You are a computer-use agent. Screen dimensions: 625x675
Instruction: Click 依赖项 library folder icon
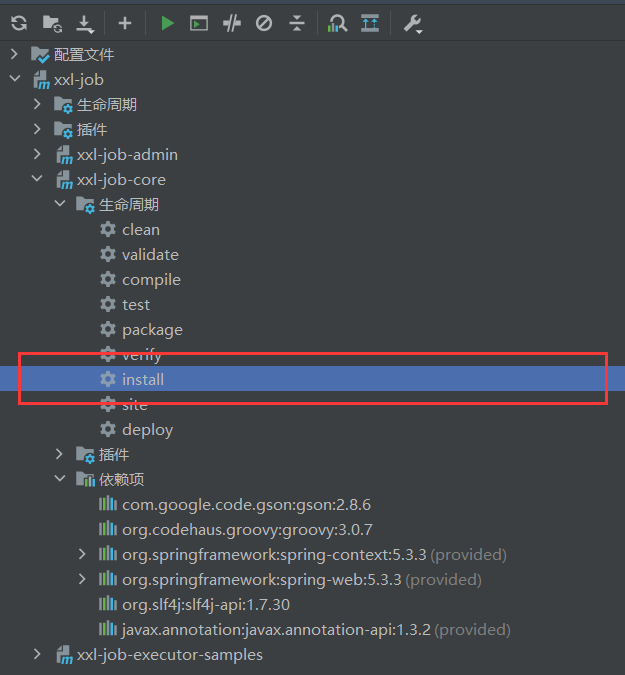point(85,479)
